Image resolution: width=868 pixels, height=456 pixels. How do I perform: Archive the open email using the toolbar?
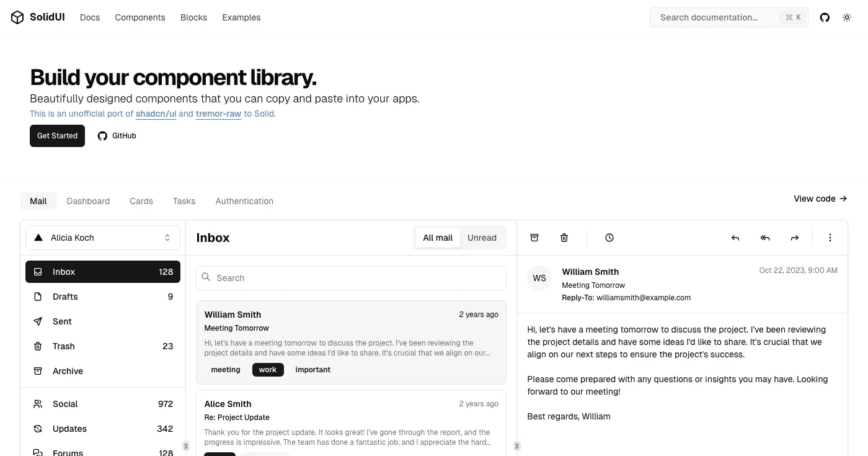tap(534, 238)
